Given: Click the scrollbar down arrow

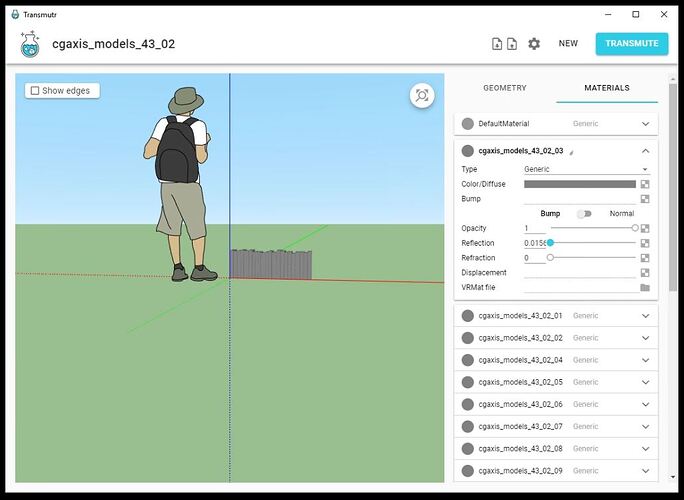Looking at the screenshot, I should (x=673, y=477).
